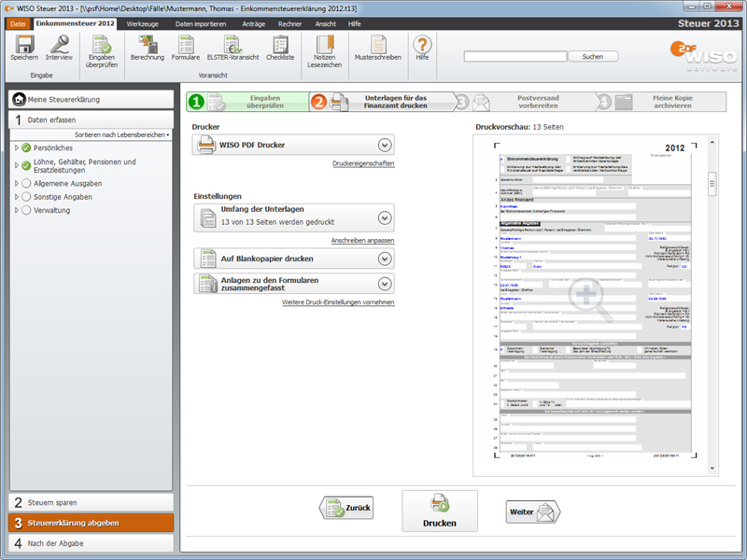Open section 4 Nach der Abgabe
Image resolution: width=747 pixels, height=560 pixels.
click(x=91, y=543)
